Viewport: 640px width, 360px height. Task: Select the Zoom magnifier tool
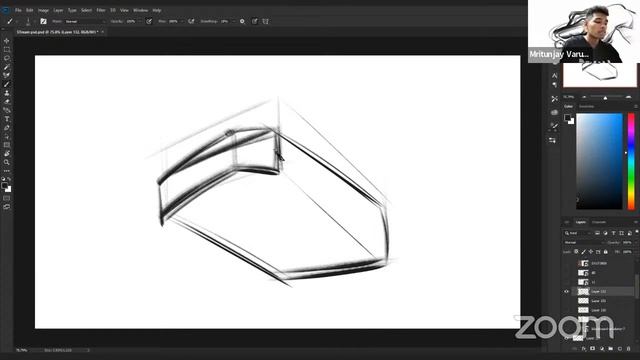pyautogui.click(x=7, y=162)
